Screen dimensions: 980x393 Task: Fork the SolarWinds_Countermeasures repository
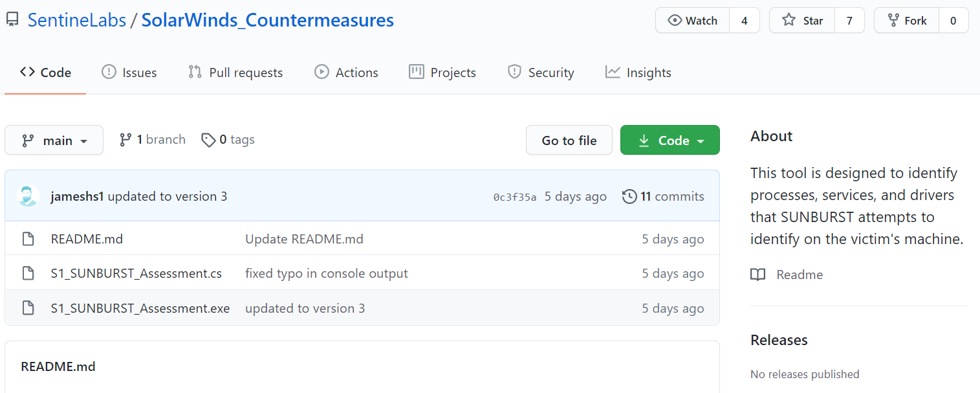click(906, 21)
